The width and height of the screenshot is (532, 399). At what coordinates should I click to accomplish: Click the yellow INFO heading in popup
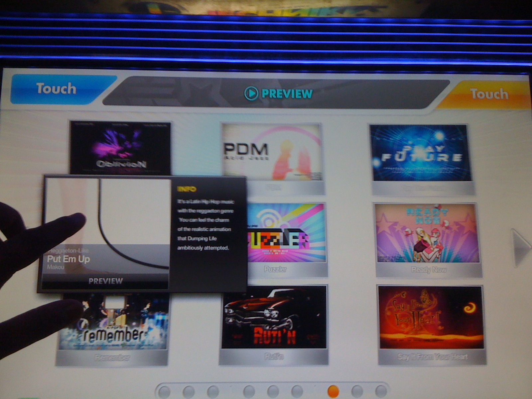click(187, 189)
